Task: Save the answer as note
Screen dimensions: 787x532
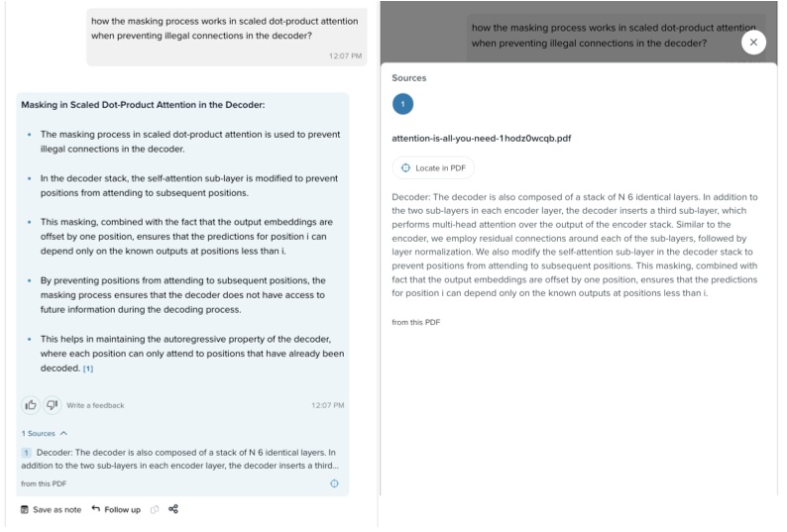Action: tap(51, 509)
